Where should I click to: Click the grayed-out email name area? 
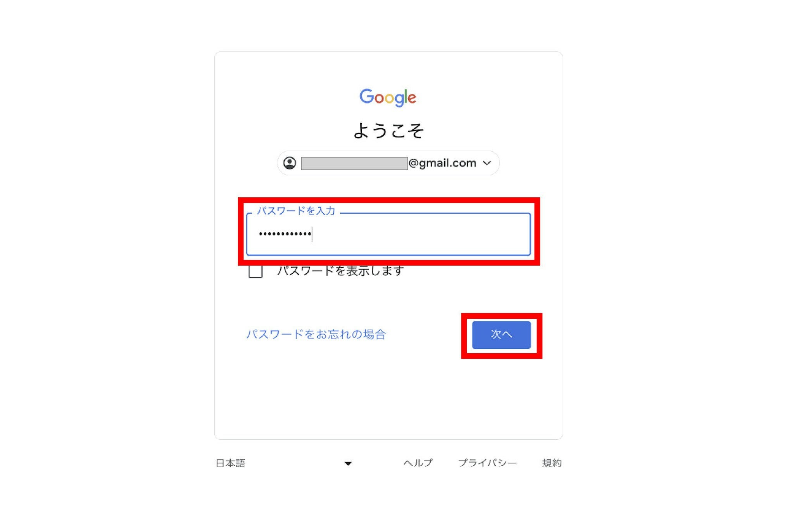pyautogui.click(x=354, y=163)
